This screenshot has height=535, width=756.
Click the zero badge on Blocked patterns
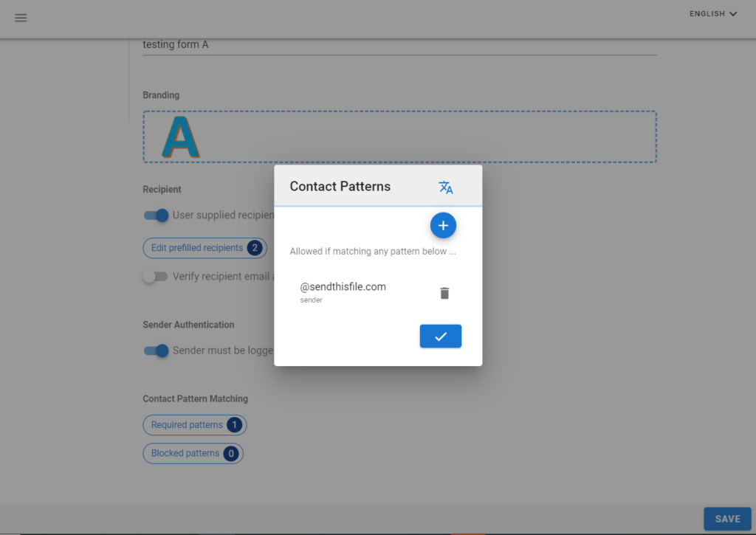230,453
